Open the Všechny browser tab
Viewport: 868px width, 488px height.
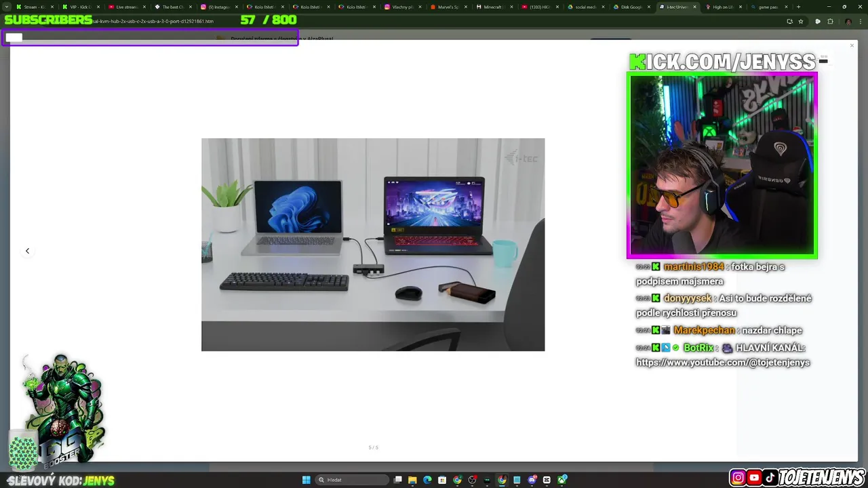(x=402, y=7)
